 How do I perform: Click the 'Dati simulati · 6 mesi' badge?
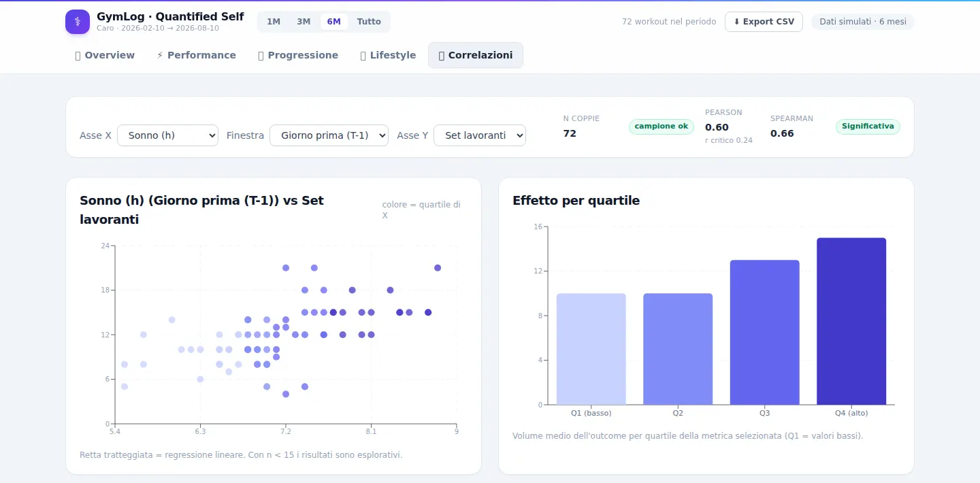point(863,22)
